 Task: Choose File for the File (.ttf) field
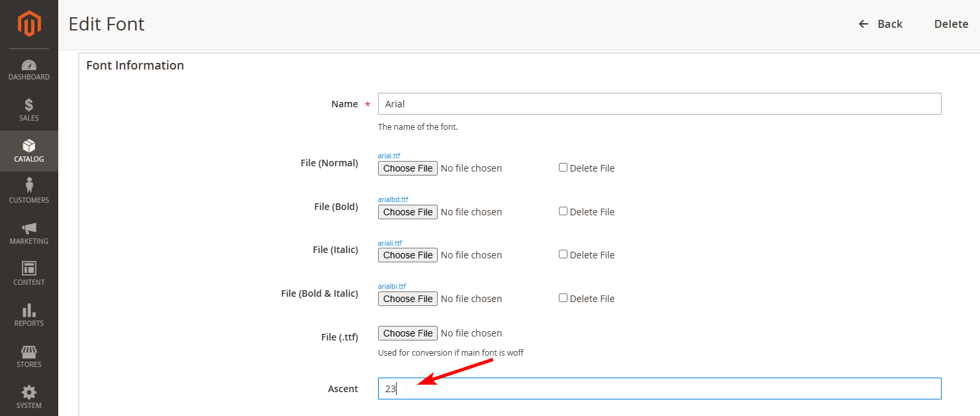click(x=407, y=333)
